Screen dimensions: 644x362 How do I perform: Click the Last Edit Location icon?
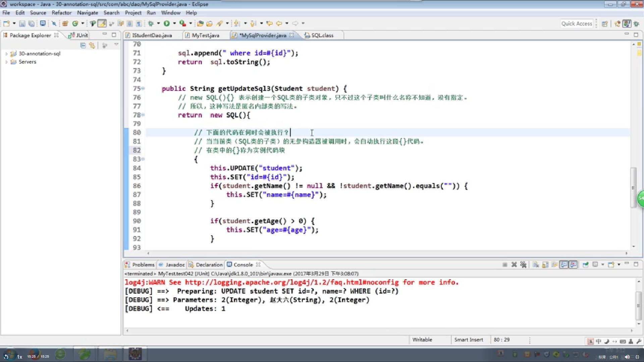[269, 23]
